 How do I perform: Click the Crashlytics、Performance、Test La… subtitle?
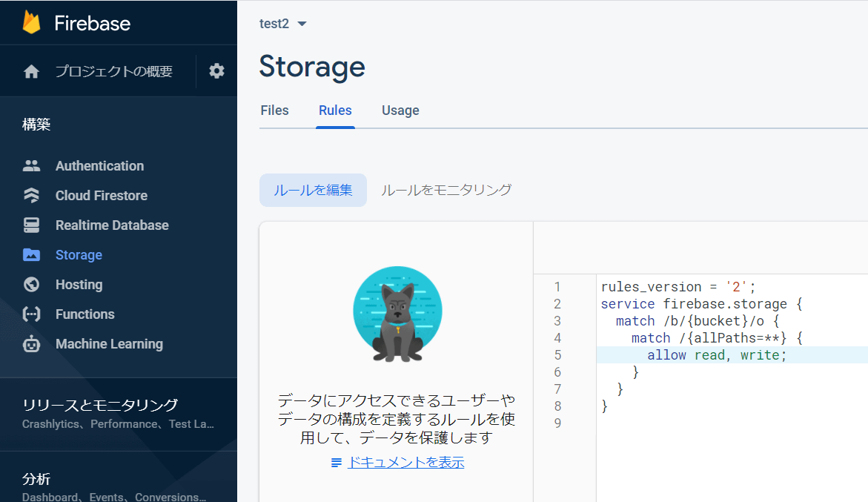tap(118, 424)
